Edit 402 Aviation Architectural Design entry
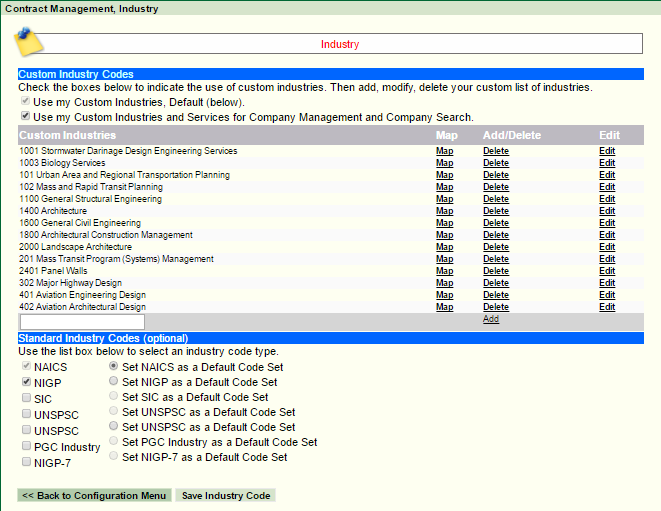The image size is (661, 511). point(607,307)
